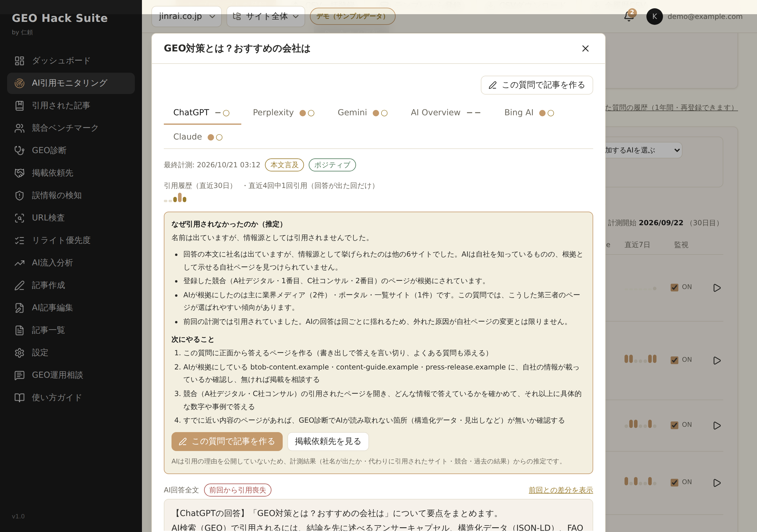Screen dimensions: 757x532
Task: Switch to the AI Overview tab
Action: click(x=445, y=112)
